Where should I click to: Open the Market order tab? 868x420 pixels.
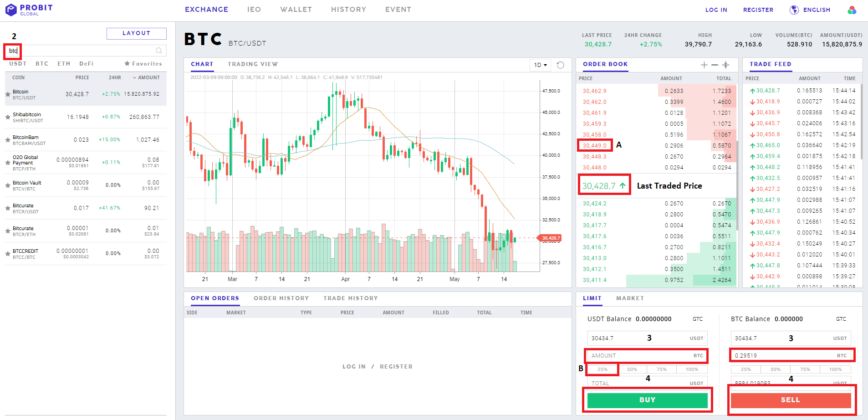[x=630, y=298]
